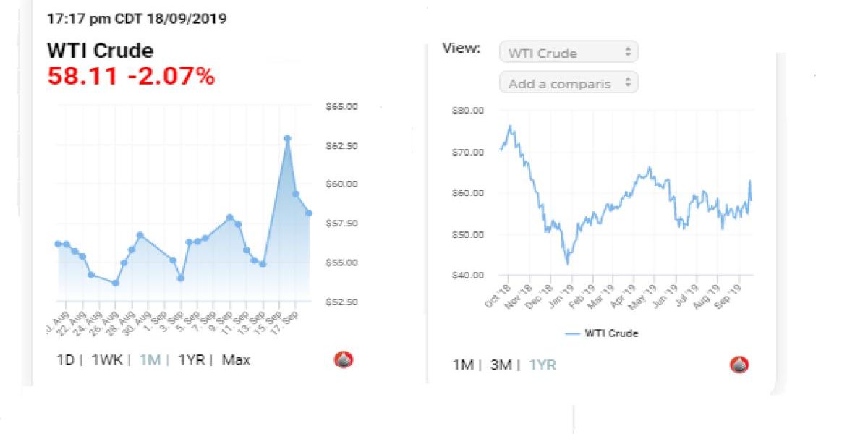Click the WTI Crude heading
Viewport: 868px width, 434px height.
coord(100,51)
